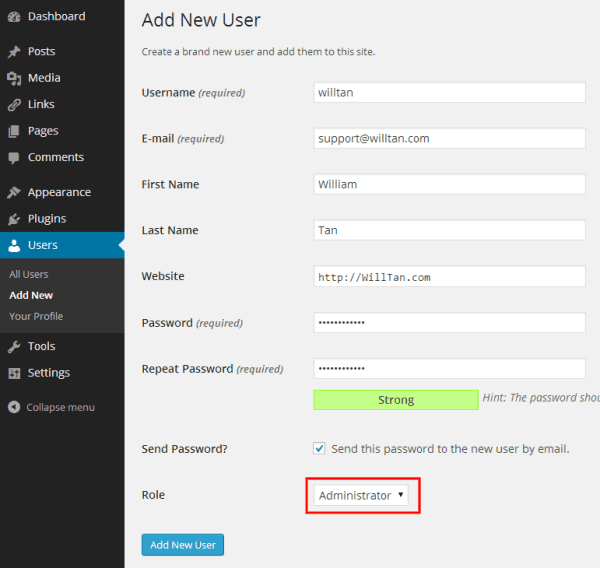600x568 pixels.
Task: Click the Settings sliders icon
Action: (14, 373)
